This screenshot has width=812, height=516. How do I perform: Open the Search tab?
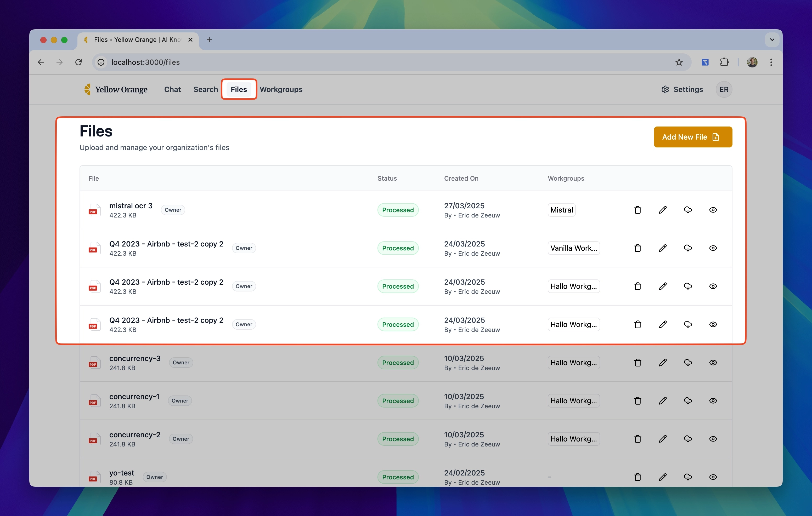coord(206,89)
